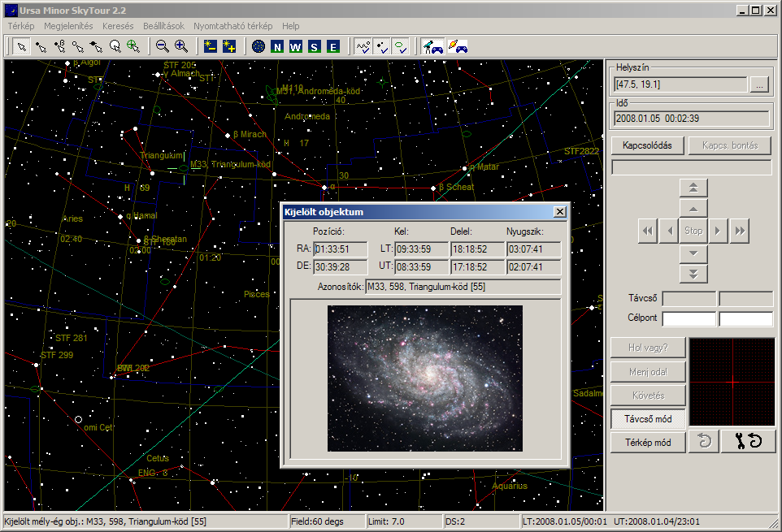Open location chooser with the ellipsis button
Viewport: 782px width, 532px height.
tap(759, 84)
